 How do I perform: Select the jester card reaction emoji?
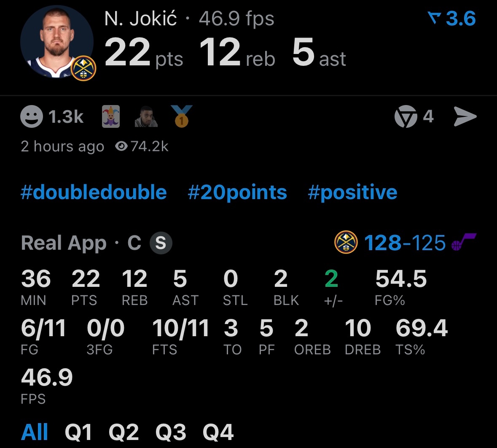[x=110, y=116]
